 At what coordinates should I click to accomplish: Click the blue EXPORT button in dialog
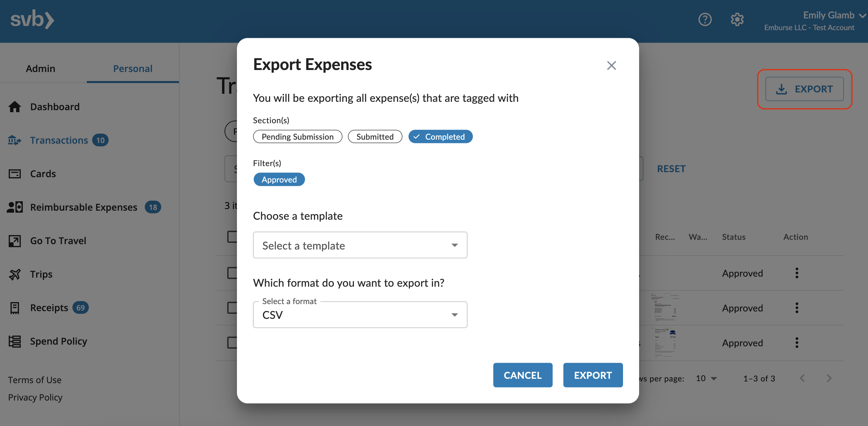[x=593, y=375]
